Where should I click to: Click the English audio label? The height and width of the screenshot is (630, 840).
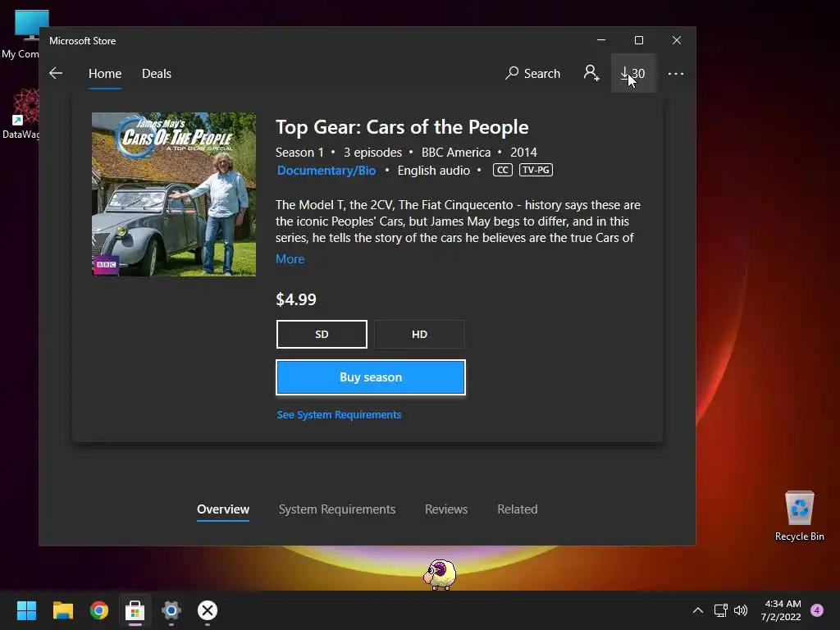pyautogui.click(x=433, y=171)
